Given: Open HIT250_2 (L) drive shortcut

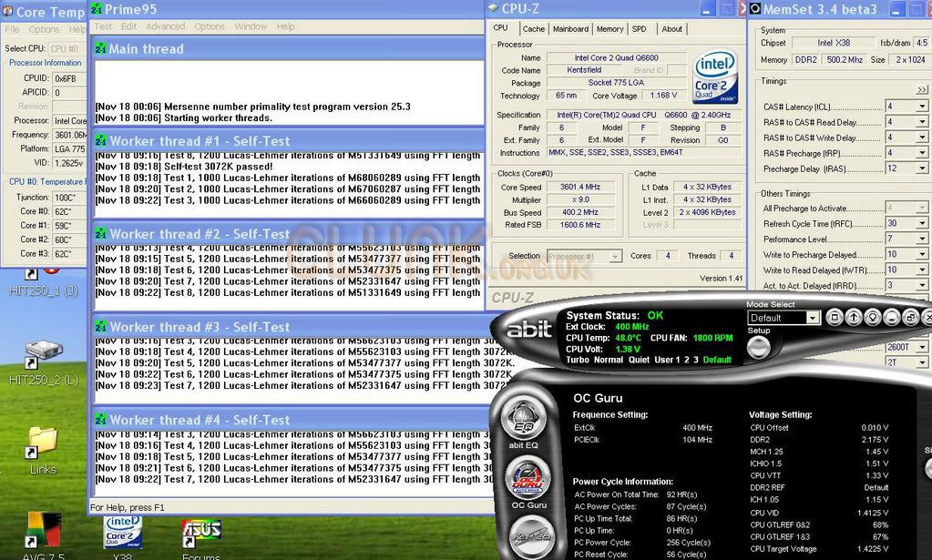Looking at the screenshot, I should click(x=44, y=362).
